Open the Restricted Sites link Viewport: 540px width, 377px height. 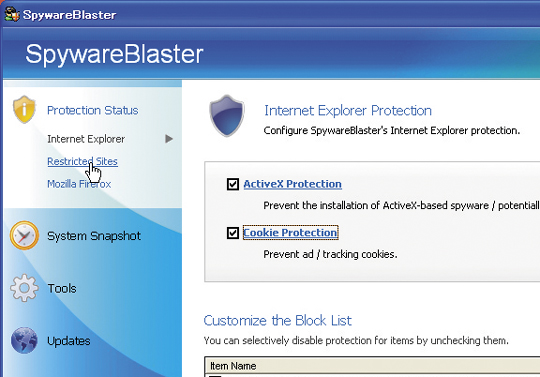tap(82, 161)
